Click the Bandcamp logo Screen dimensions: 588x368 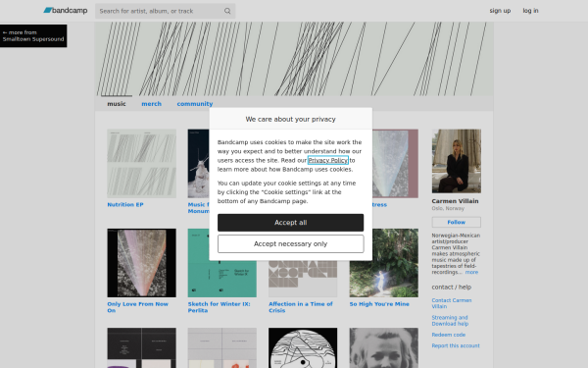click(x=66, y=11)
